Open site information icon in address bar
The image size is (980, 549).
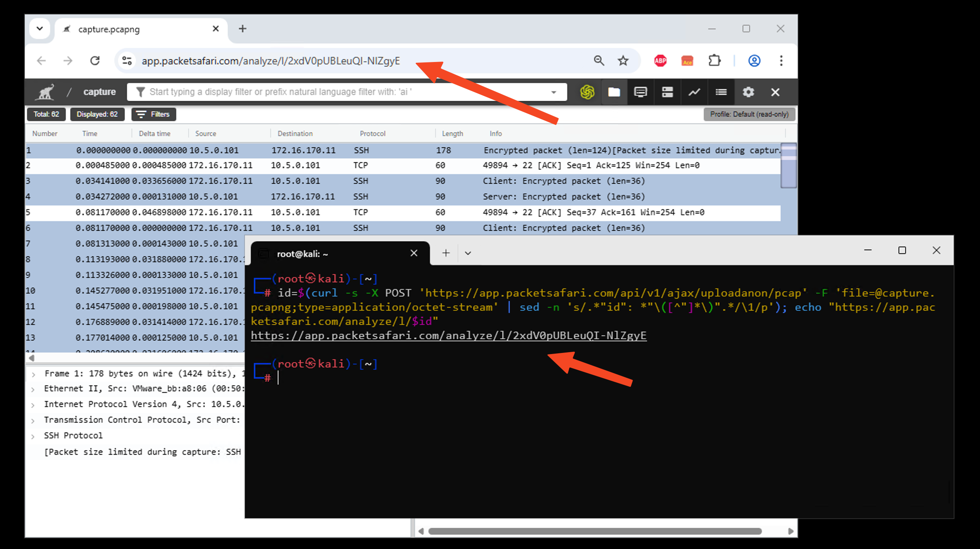click(127, 61)
